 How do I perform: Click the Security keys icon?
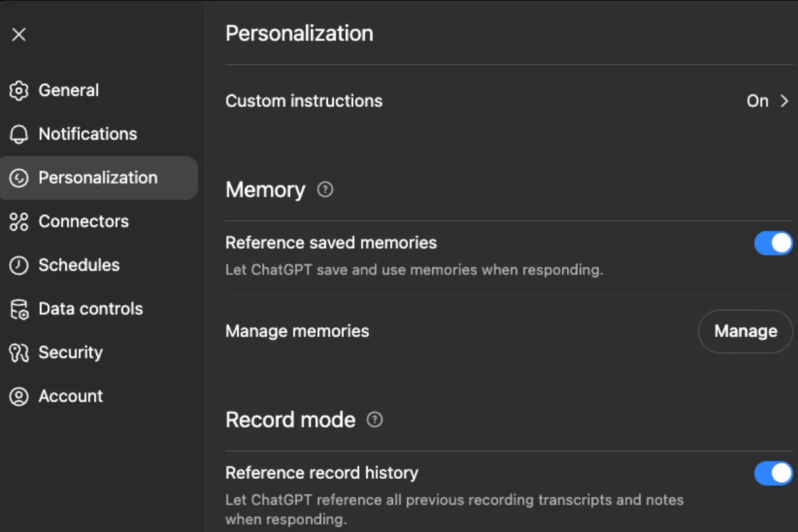click(x=19, y=352)
